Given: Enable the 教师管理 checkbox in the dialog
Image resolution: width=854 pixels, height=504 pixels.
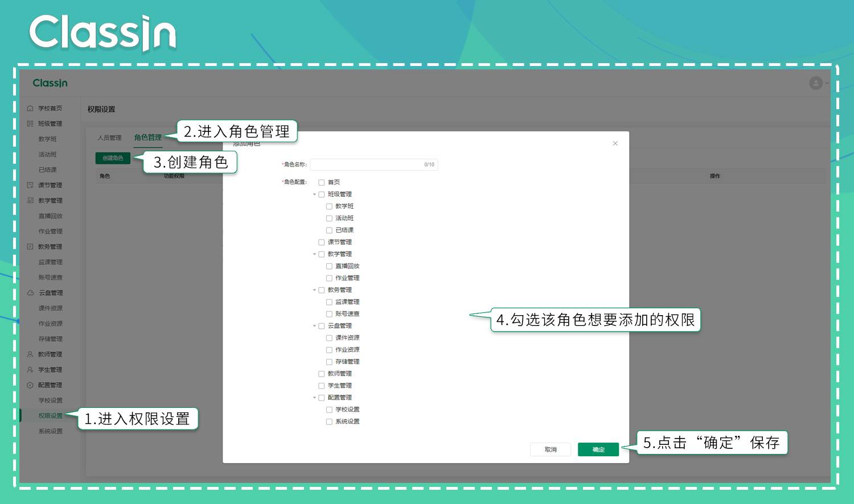Looking at the screenshot, I should click(x=322, y=374).
